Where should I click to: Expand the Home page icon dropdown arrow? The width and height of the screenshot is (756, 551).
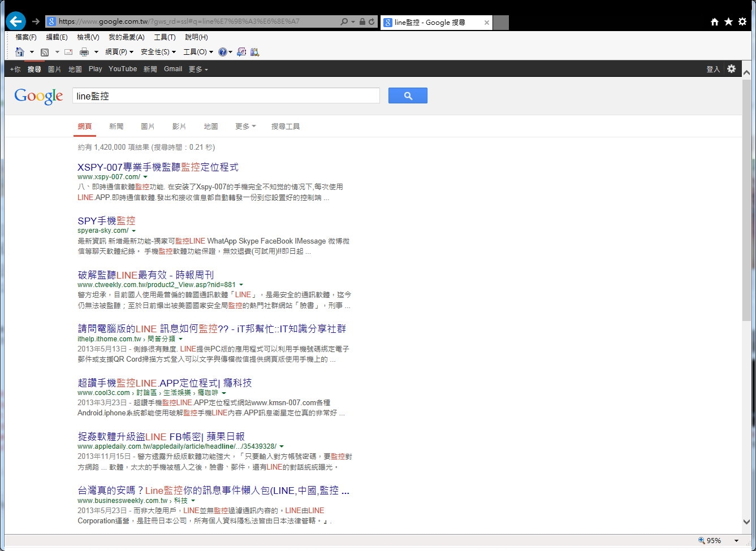[x=32, y=52]
